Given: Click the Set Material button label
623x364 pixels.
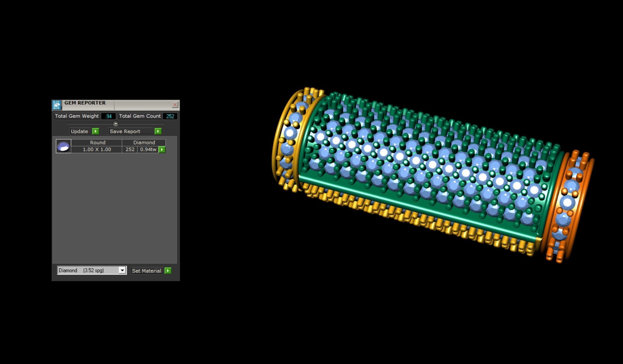Looking at the screenshot, I should 146,271.
